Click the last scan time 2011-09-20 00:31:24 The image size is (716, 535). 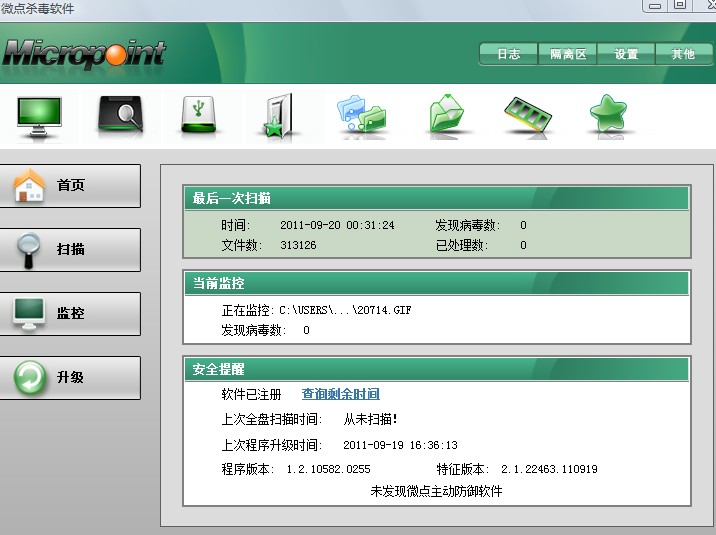[x=337, y=225]
